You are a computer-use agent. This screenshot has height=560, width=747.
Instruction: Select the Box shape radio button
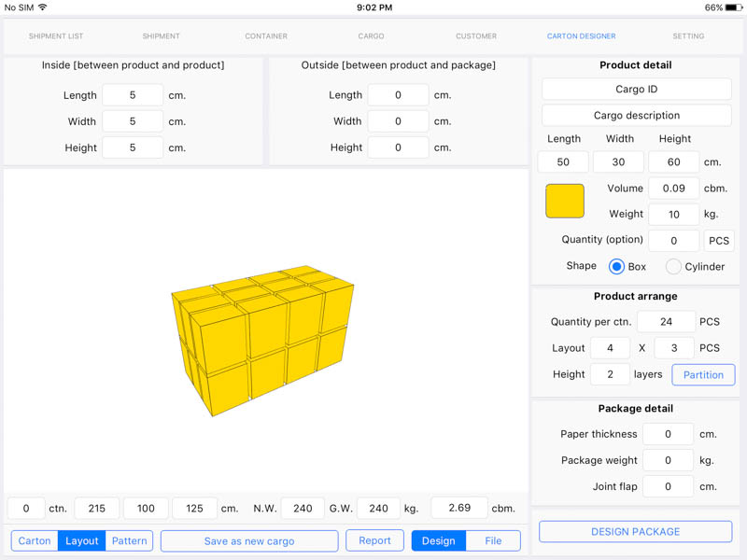[x=616, y=267]
